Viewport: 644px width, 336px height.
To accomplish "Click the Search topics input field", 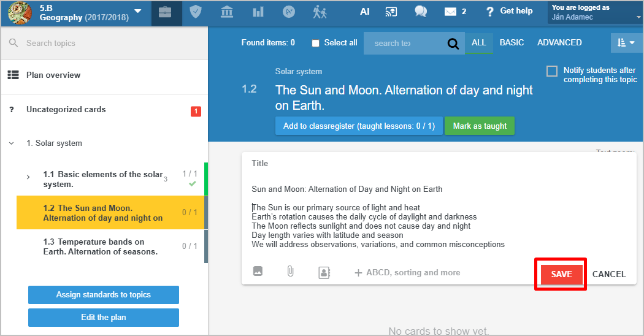I will (x=110, y=44).
